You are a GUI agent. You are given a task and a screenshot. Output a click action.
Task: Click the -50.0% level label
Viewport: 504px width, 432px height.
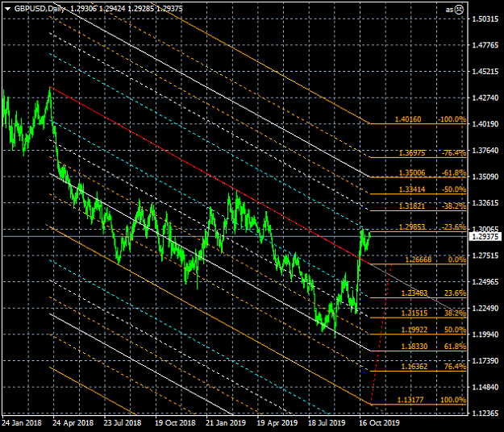pos(454,189)
